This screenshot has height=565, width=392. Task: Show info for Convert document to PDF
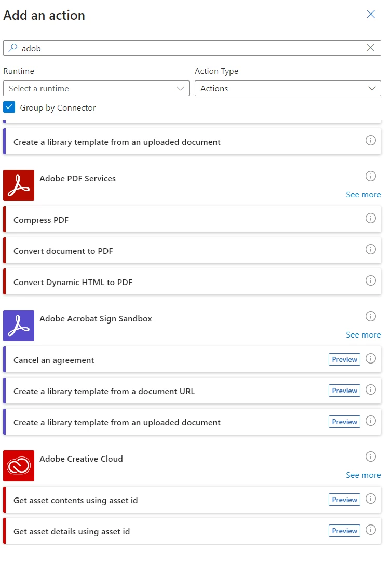point(370,249)
